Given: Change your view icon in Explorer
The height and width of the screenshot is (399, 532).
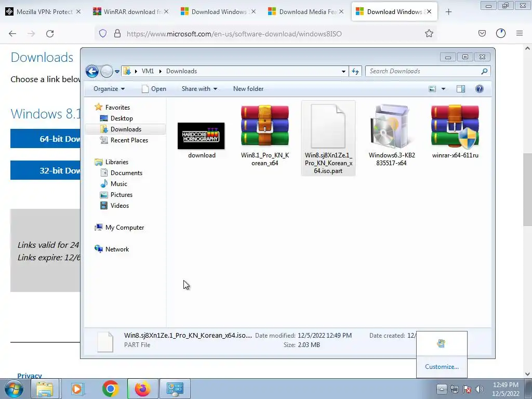Looking at the screenshot, I should coord(432,89).
